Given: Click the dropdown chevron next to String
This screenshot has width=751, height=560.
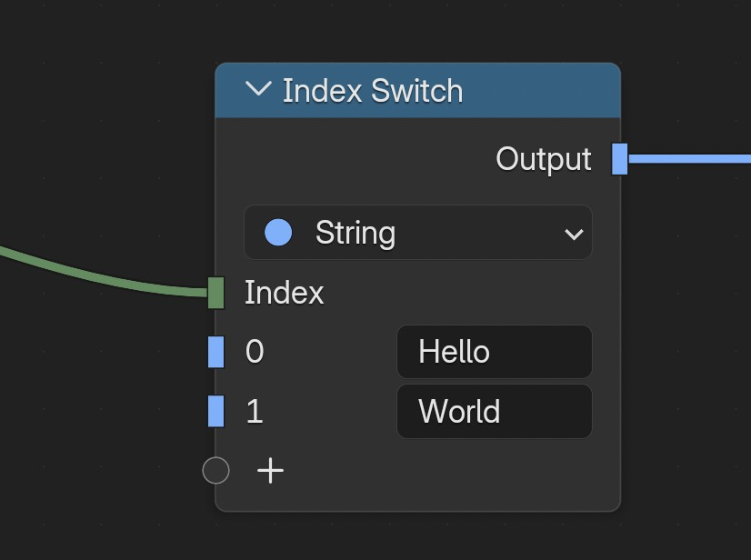Looking at the screenshot, I should (x=574, y=233).
